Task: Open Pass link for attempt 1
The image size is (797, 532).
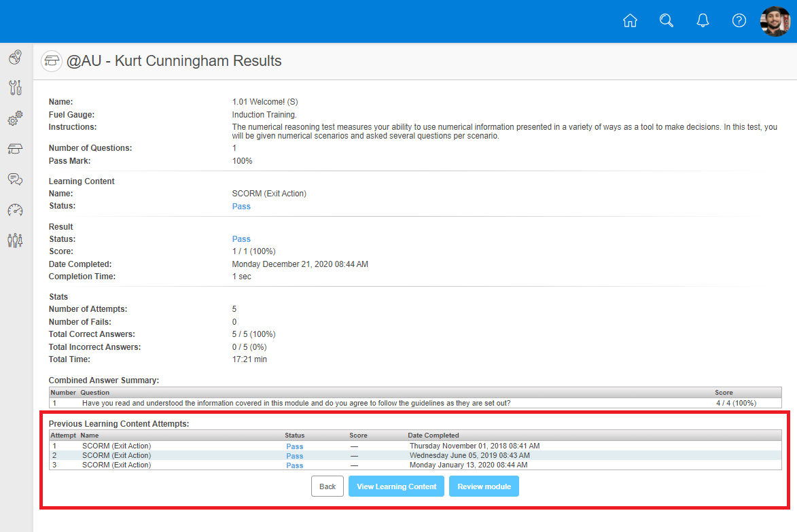Action: (x=295, y=446)
